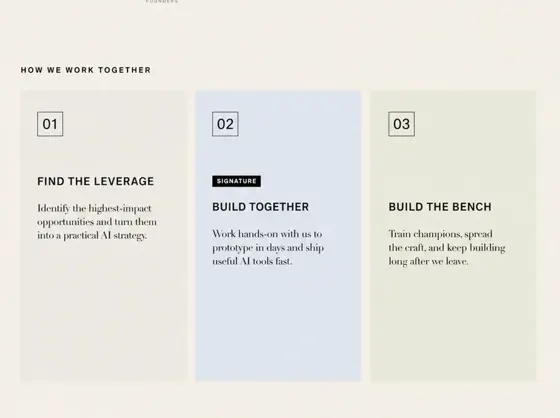
Task: Open the Find the Leverage heading
Action: (x=96, y=181)
